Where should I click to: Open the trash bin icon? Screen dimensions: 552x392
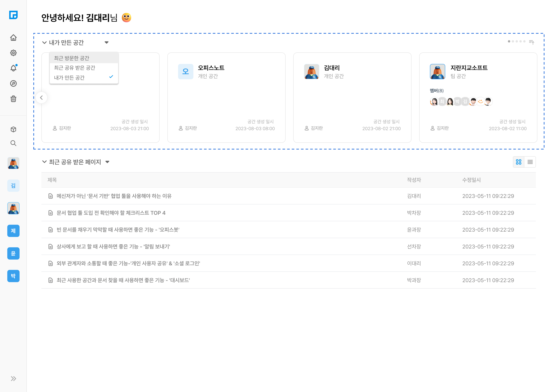13,99
